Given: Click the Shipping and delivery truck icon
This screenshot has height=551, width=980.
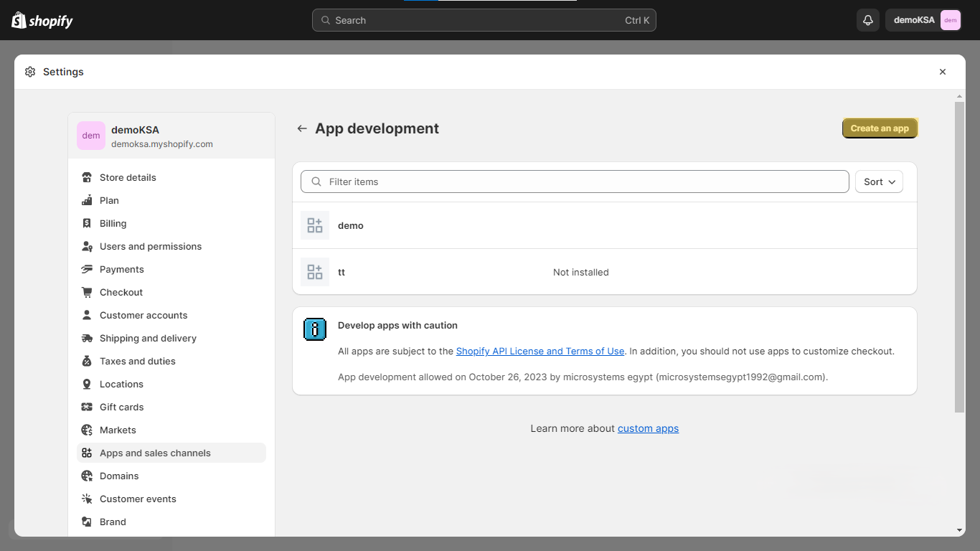Looking at the screenshot, I should tap(87, 338).
